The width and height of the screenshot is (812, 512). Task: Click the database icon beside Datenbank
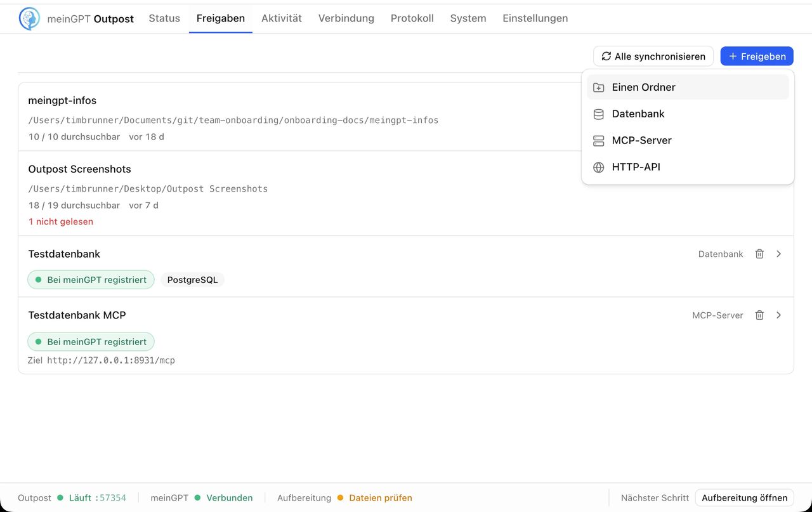click(x=598, y=114)
